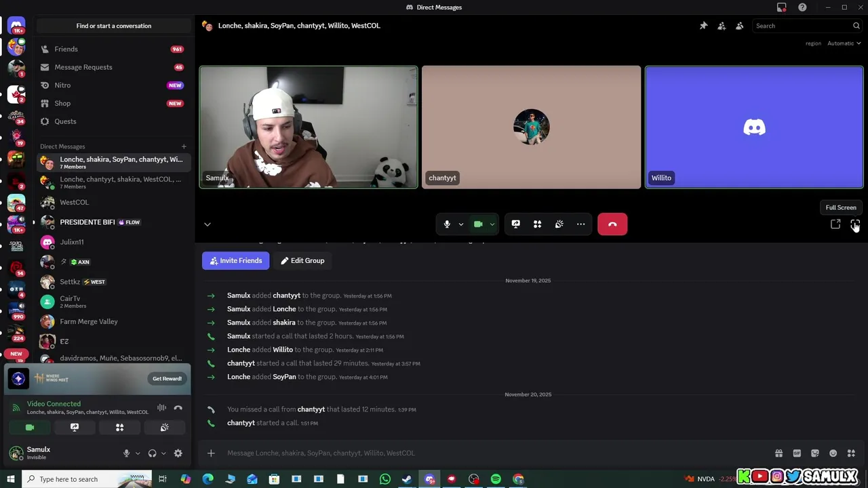Disconnect with the red hang-up button
Screen dimensions: 868x488
click(x=612, y=224)
